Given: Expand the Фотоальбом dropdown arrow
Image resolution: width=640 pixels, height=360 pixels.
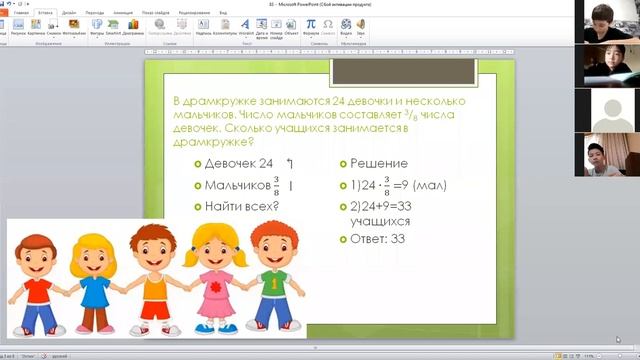Looking at the screenshot, I should pos(74,38).
